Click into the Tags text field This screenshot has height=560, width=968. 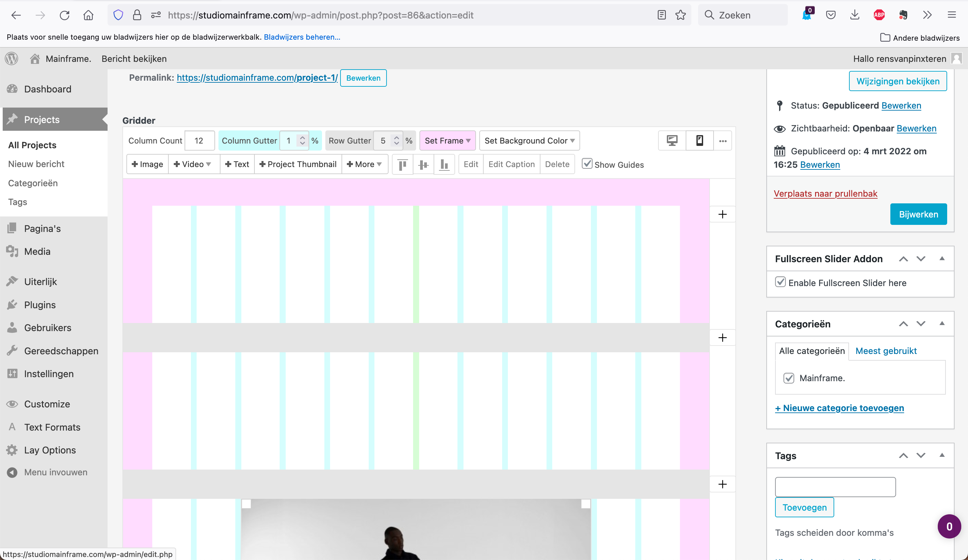835,487
